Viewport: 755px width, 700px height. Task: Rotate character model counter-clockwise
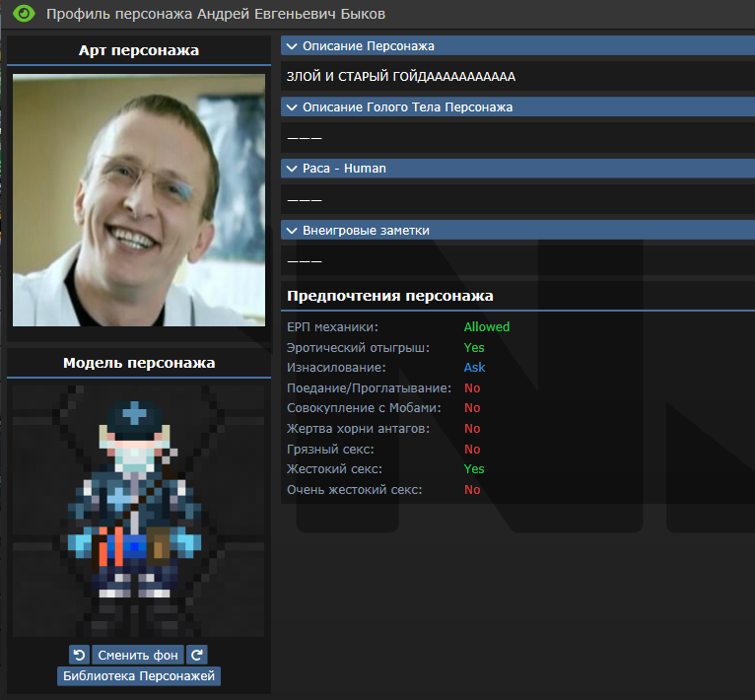click(79, 655)
